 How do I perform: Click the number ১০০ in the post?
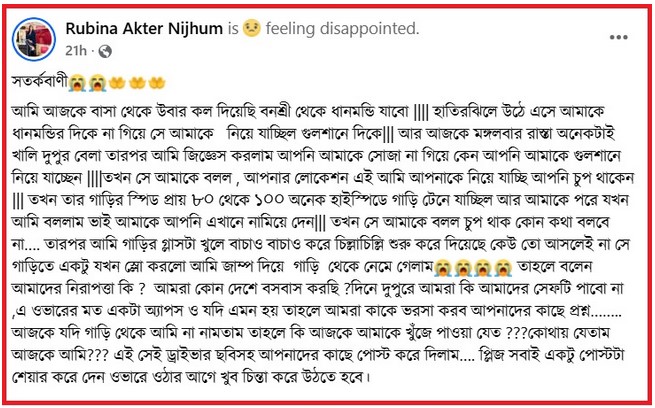[269, 200]
